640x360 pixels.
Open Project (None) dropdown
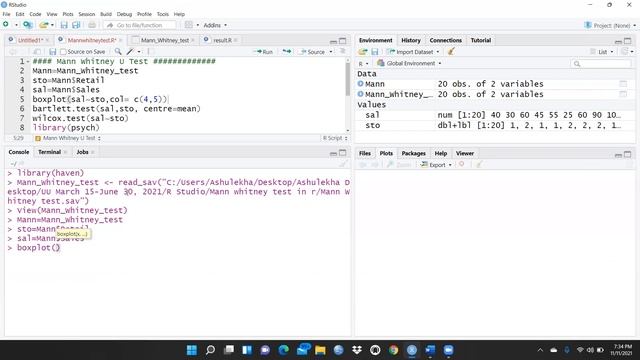[x=610, y=25]
